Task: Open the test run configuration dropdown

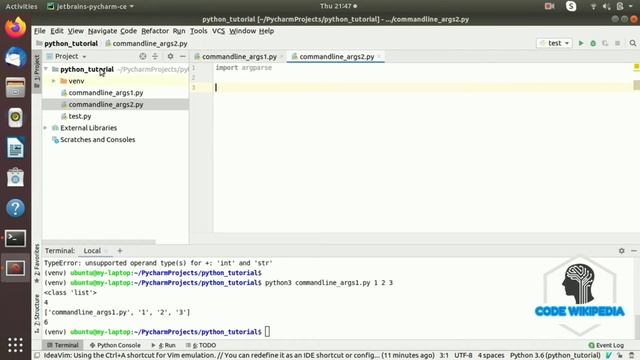Action: [x=554, y=43]
